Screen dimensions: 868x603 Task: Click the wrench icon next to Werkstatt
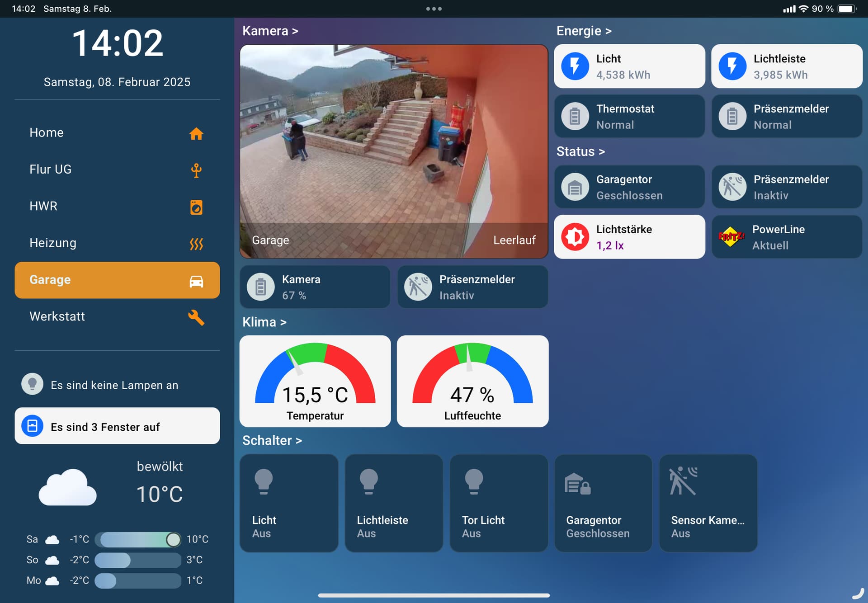point(196,317)
